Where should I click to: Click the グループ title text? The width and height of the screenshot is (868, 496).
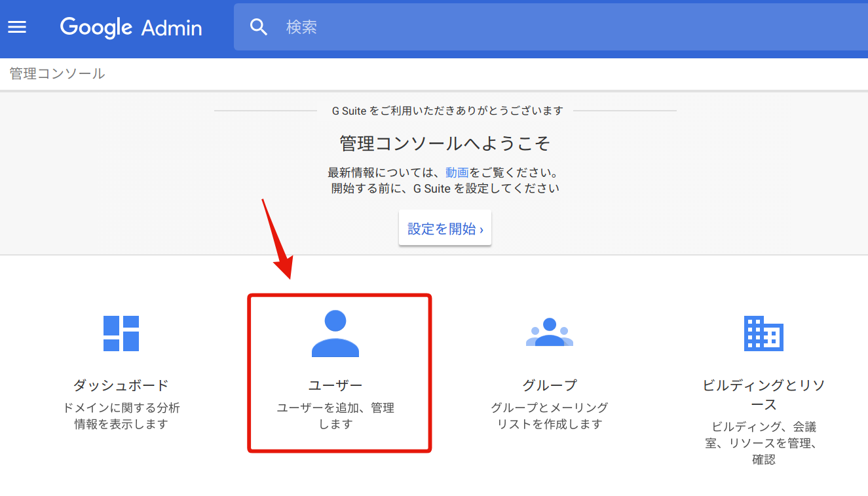click(550, 385)
